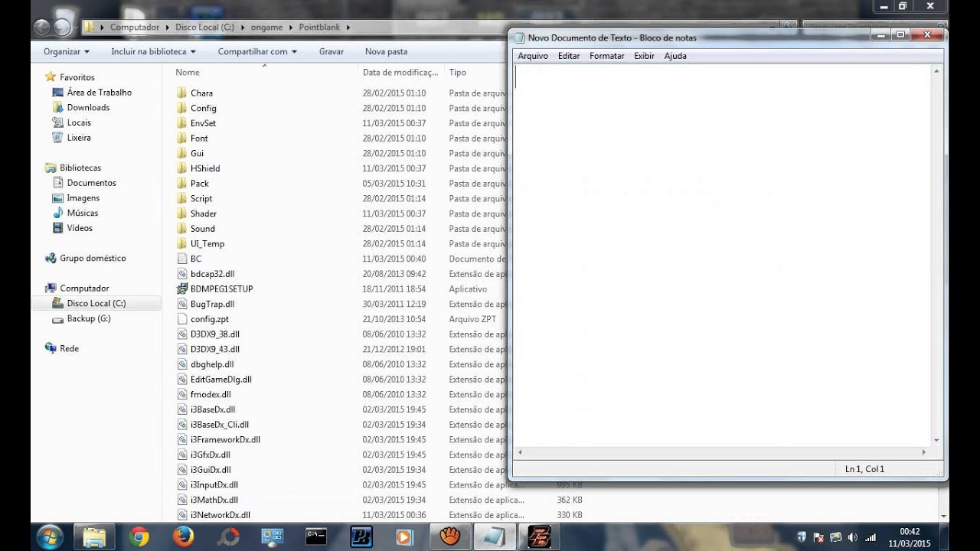Launch Firefox from the taskbar
This screenshot has width=980, height=551.
click(183, 537)
